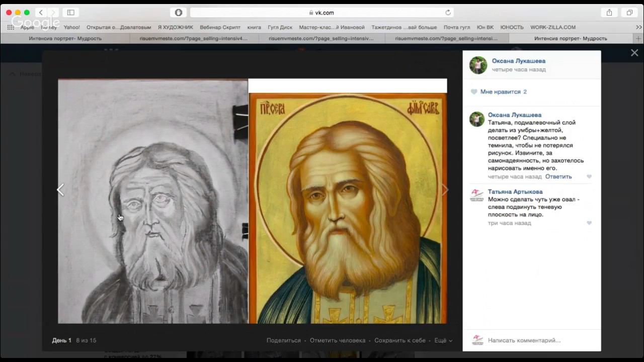
Task: Open the Тажетдинов bookmark
Action: (x=404, y=27)
